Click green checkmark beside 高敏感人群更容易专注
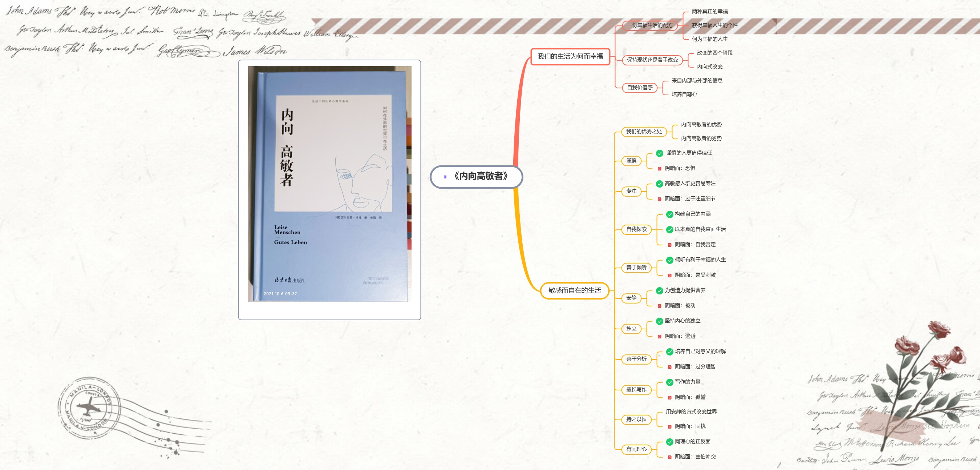Image resolution: width=980 pixels, height=470 pixels. 659,184
